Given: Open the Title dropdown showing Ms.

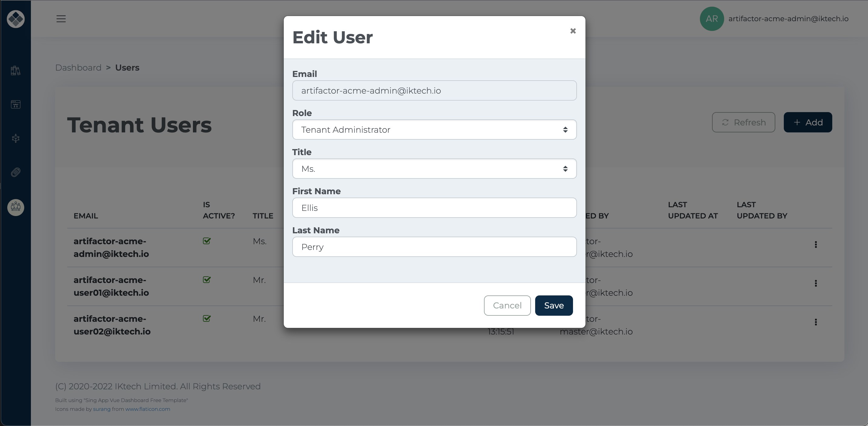Looking at the screenshot, I should coord(434,168).
